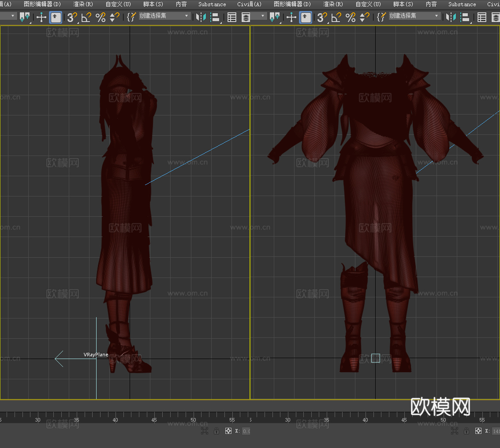Click the X coordinate field, side-view status bar
The width and height of the screenshot is (500, 448).
click(x=246, y=431)
